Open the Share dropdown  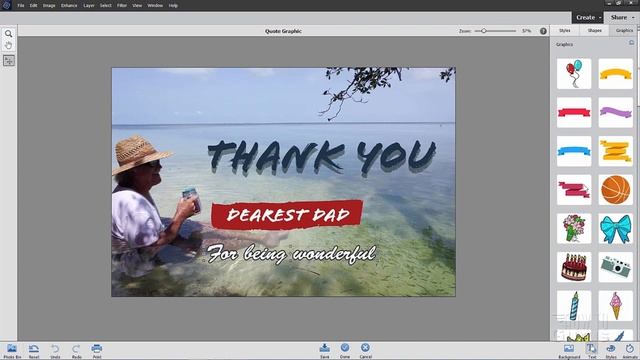[622, 18]
